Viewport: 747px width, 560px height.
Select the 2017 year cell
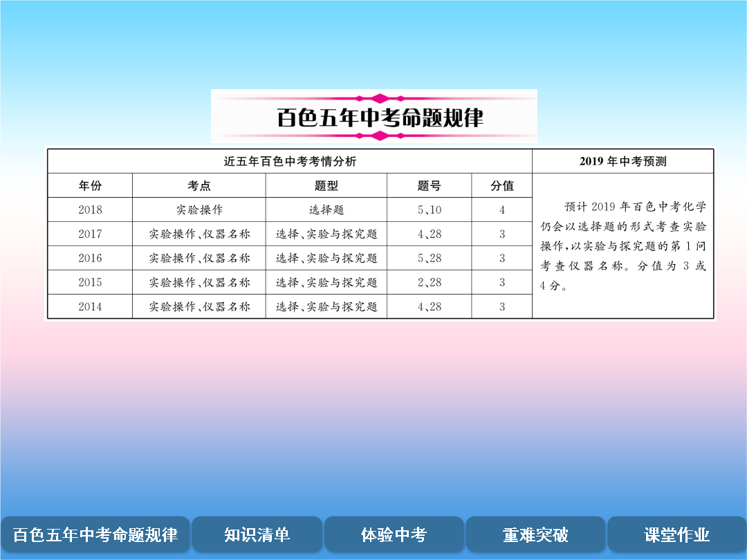click(90, 234)
